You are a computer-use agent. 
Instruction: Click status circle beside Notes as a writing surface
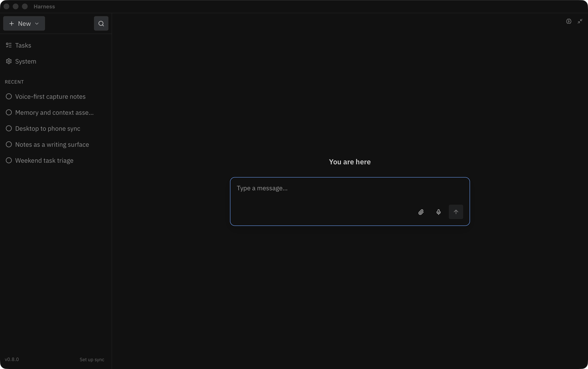click(9, 145)
